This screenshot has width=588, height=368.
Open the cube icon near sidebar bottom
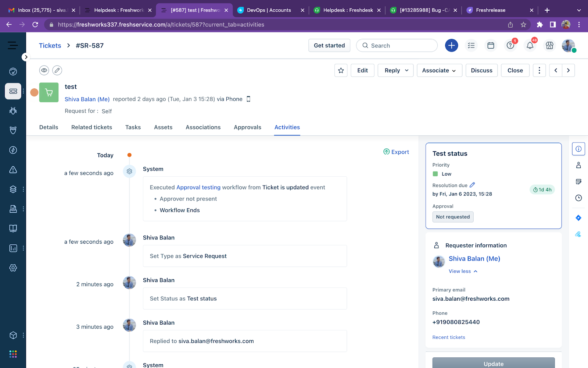(x=13, y=335)
